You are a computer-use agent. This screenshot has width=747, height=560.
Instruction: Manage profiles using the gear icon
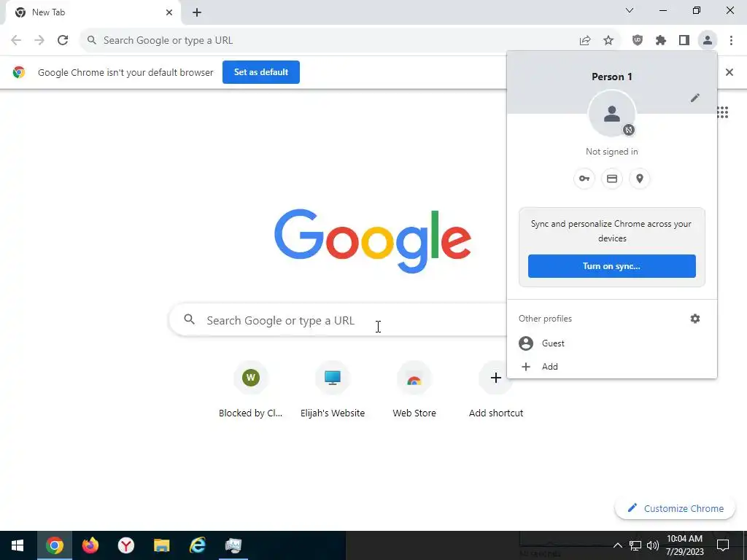point(695,319)
